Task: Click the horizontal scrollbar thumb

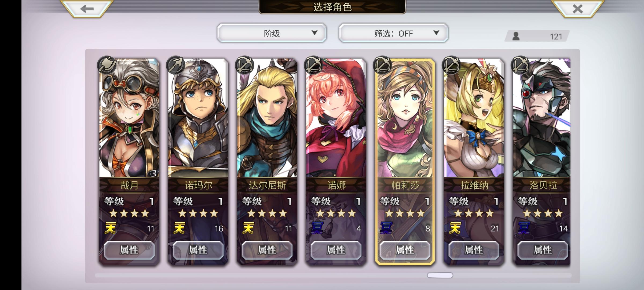Action: pyautogui.click(x=440, y=275)
